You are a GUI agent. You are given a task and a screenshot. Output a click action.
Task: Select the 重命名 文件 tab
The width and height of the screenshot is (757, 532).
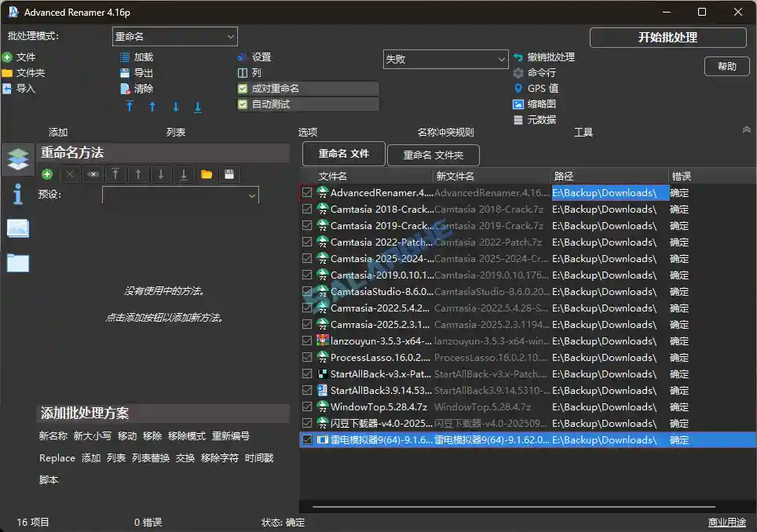343,155
